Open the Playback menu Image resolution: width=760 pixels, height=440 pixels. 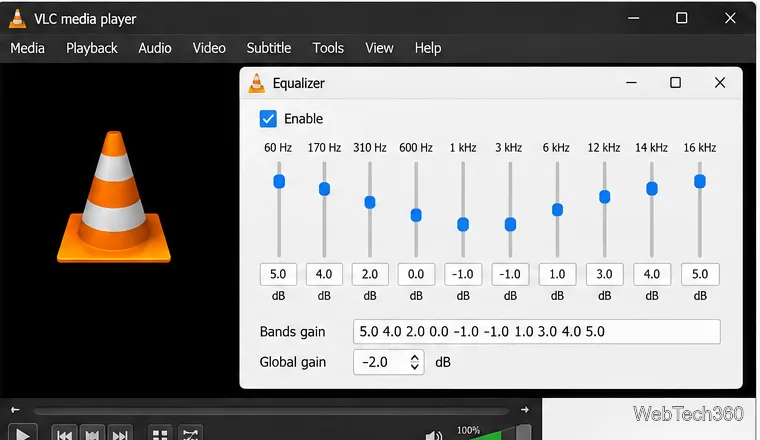pos(92,48)
